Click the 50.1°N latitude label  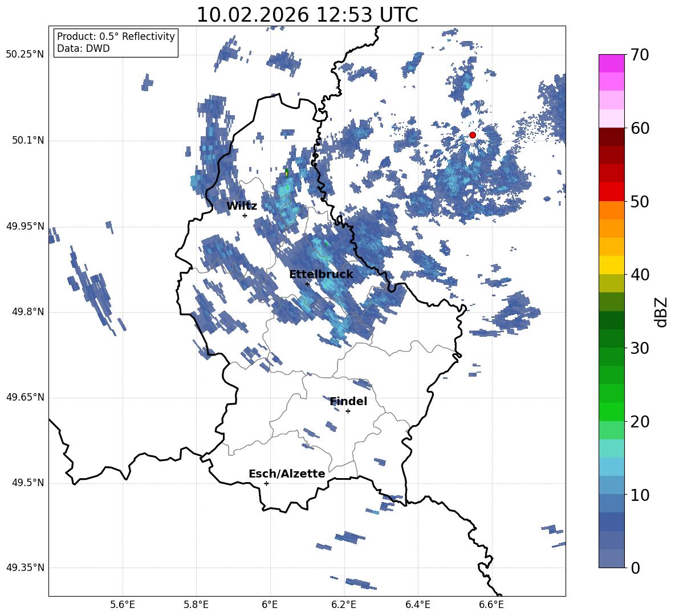click(27, 140)
